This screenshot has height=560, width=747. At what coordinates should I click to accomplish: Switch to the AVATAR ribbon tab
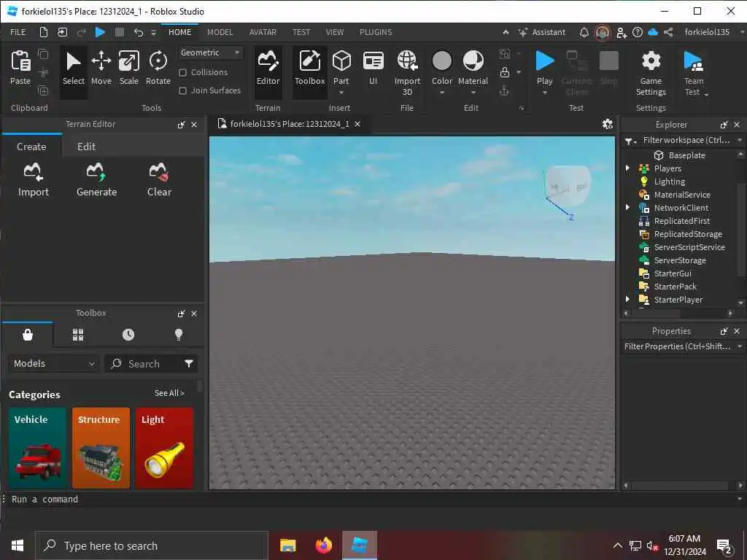[263, 32]
